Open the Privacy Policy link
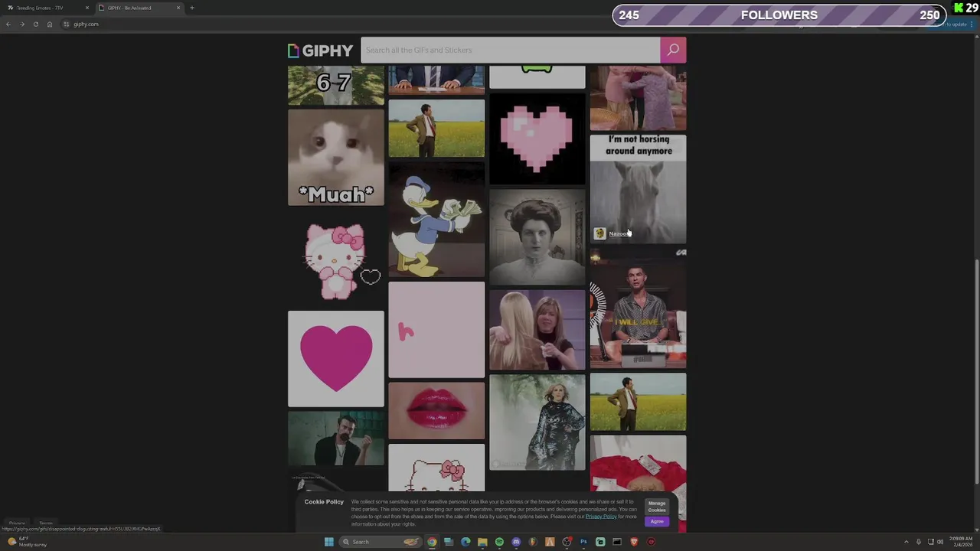The image size is (980, 551). (601, 517)
